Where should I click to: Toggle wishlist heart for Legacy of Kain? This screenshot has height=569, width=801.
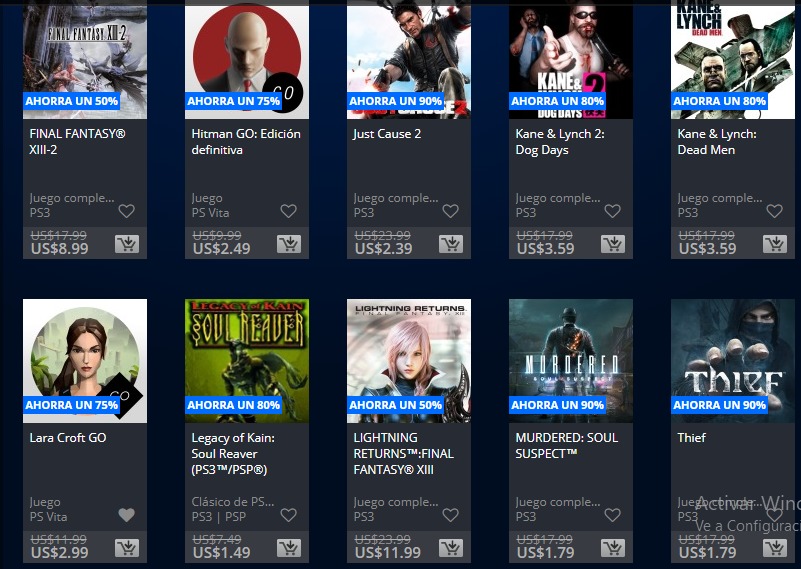[x=289, y=515]
